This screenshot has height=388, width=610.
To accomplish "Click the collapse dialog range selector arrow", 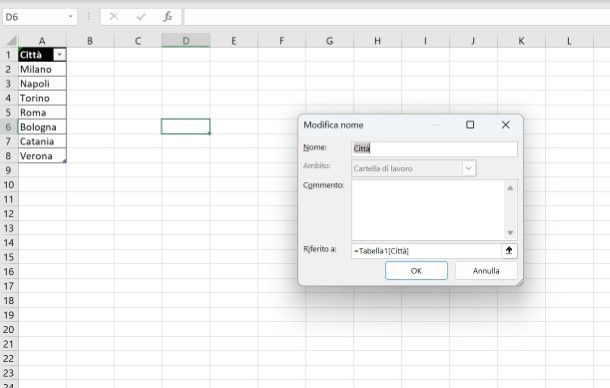I will (509, 251).
